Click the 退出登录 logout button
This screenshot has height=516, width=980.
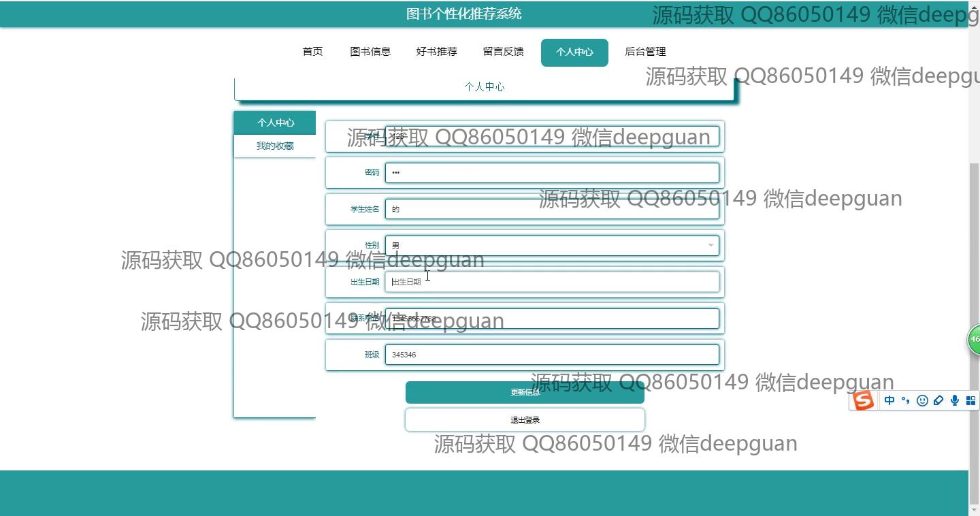pos(525,420)
